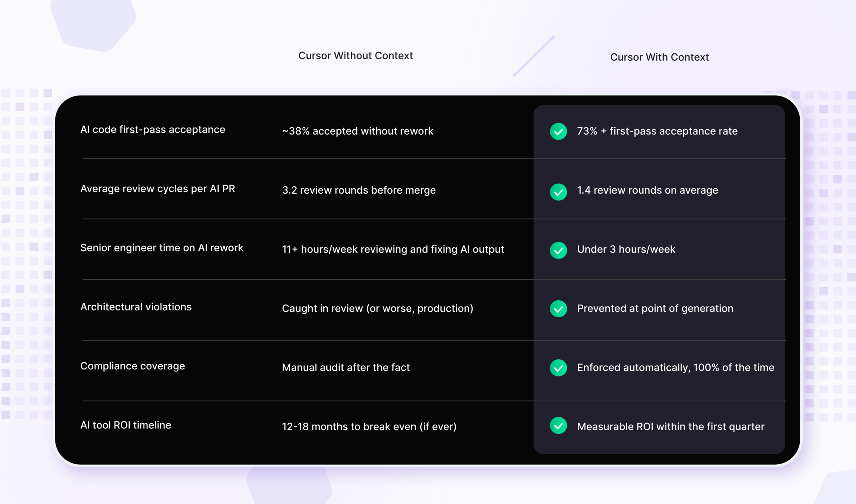
Task: Select the Average review cycles per AI PR label
Action: tap(157, 189)
